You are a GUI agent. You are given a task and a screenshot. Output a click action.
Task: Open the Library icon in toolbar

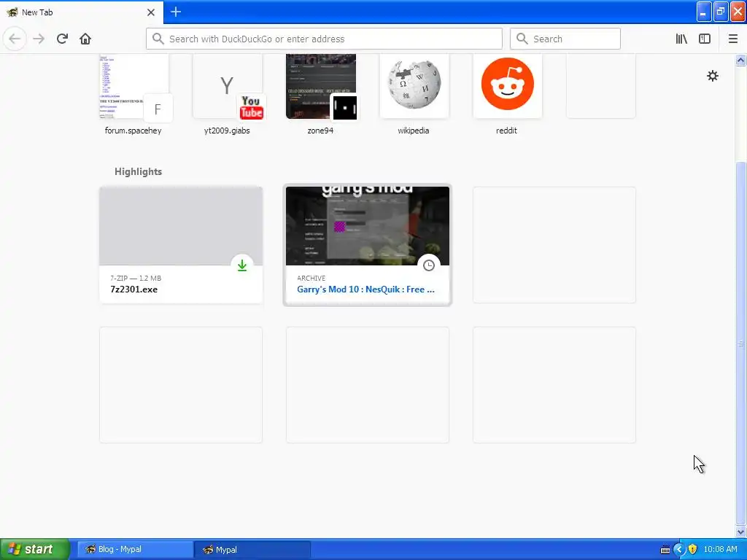pyautogui.click(x=681, y=39)
